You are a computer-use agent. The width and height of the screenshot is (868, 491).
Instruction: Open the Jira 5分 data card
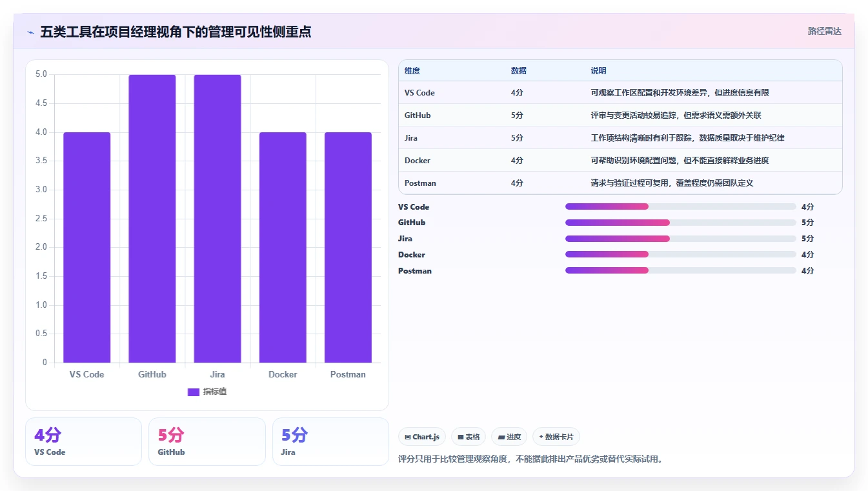(330, 441)
